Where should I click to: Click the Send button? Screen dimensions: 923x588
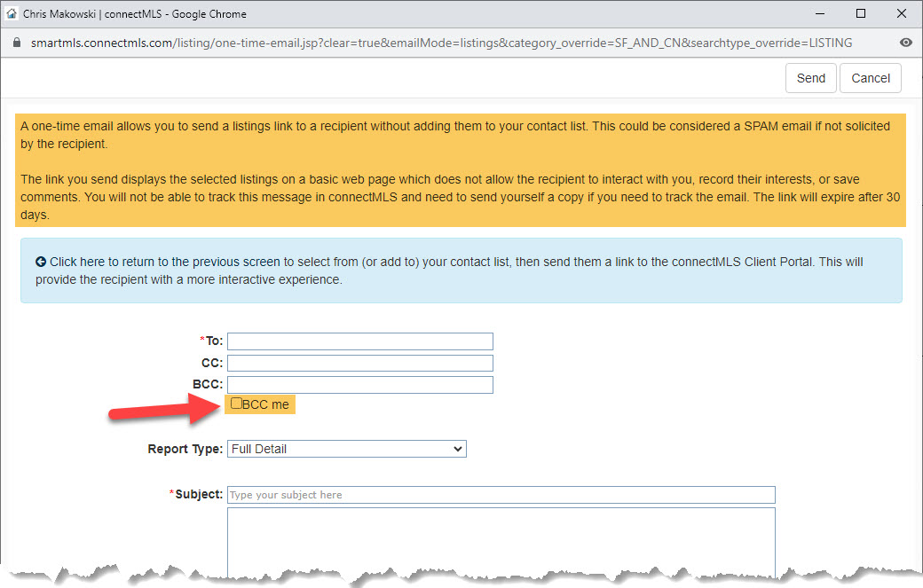810,78
